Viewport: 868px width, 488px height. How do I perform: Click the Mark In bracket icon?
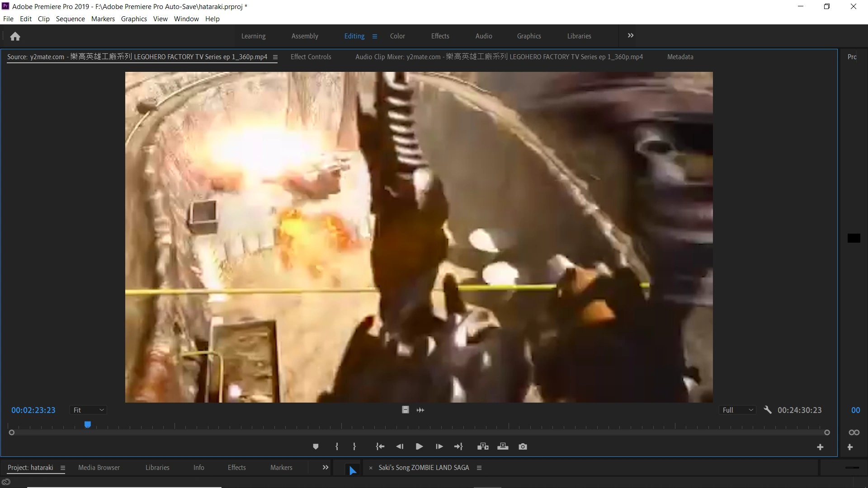tap(337, 446)
